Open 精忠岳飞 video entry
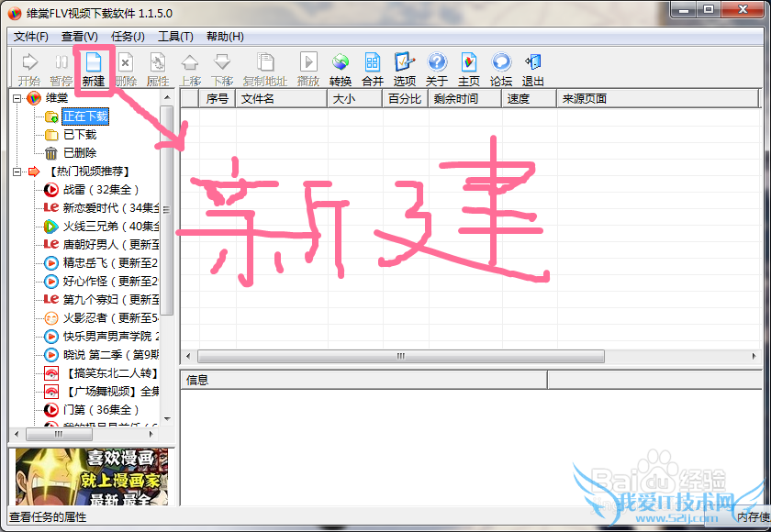This screenshot has height=532, width=771. [111, 263]
